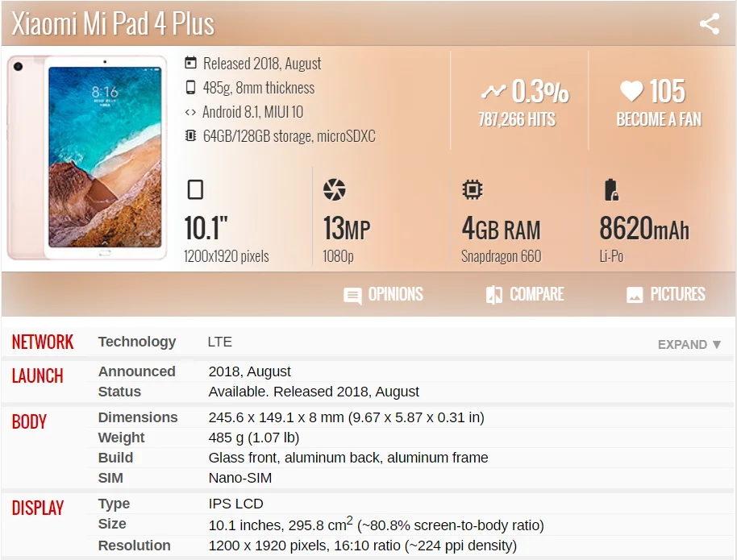Image resolution: width=737 pixels, height=560 pixels.
Task: Click the opinions speech bubble icon
Action: 352,295
